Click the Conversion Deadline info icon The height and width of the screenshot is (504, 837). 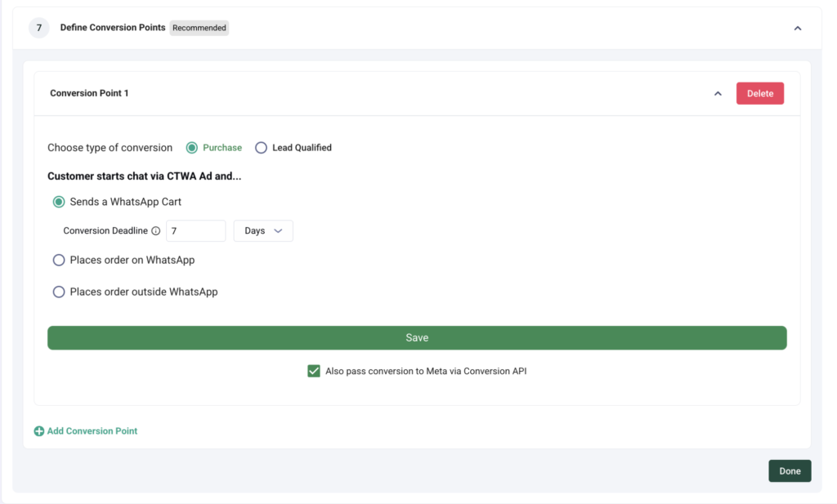156,231
